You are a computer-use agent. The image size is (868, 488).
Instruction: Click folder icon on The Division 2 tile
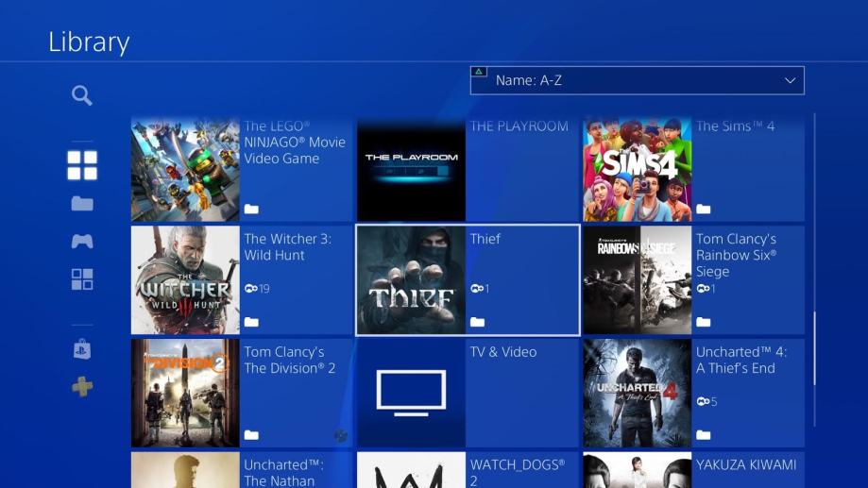click(251, 435)
